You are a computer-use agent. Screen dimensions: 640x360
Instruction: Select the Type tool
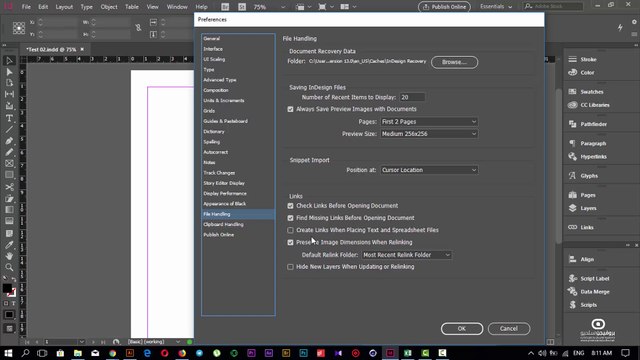coord(9,118)
